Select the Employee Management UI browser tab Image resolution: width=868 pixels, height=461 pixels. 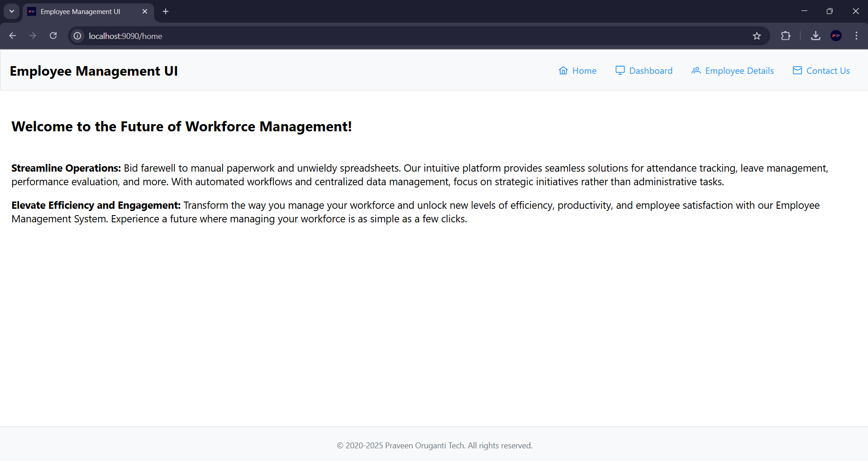click(x=89, y=11)
